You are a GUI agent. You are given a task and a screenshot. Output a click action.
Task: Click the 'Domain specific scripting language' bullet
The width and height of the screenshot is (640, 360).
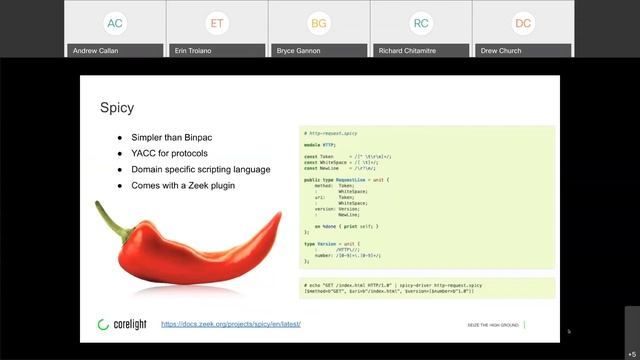pos(201,169)
